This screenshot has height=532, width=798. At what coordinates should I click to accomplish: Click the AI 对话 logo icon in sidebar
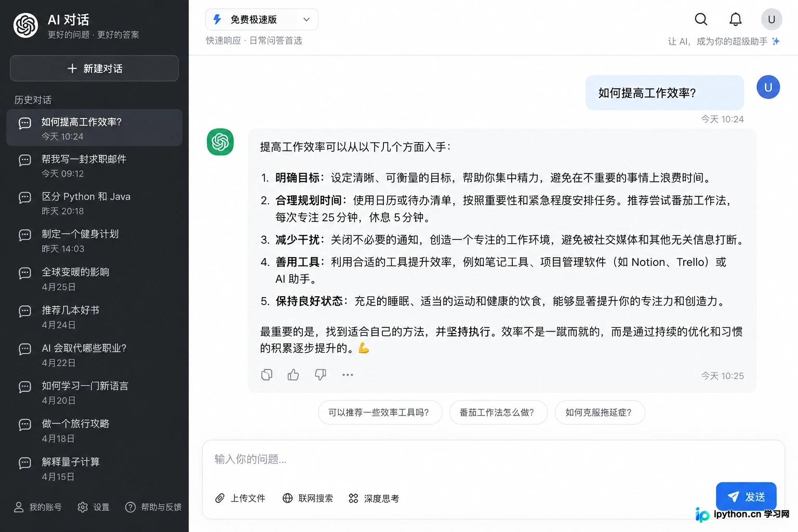point(25,25)
